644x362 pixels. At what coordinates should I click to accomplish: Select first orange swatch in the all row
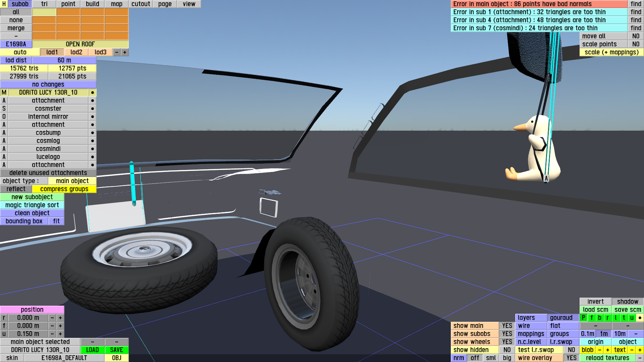click(68, 12)
